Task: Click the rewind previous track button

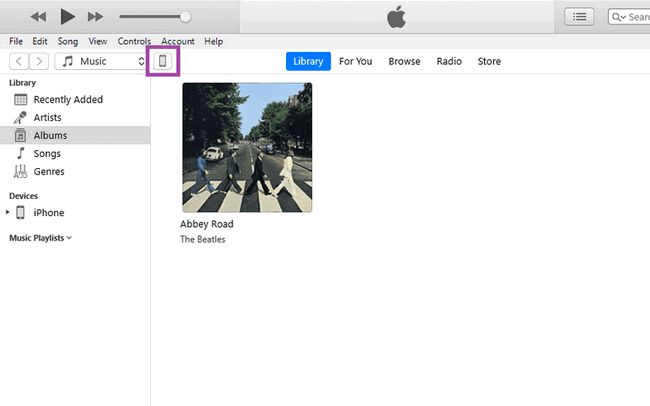Action: click(38, 17)
